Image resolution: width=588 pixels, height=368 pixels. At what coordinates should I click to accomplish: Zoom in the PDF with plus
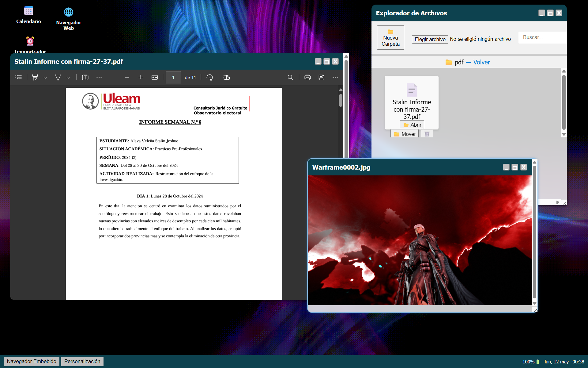pos(141,77)
